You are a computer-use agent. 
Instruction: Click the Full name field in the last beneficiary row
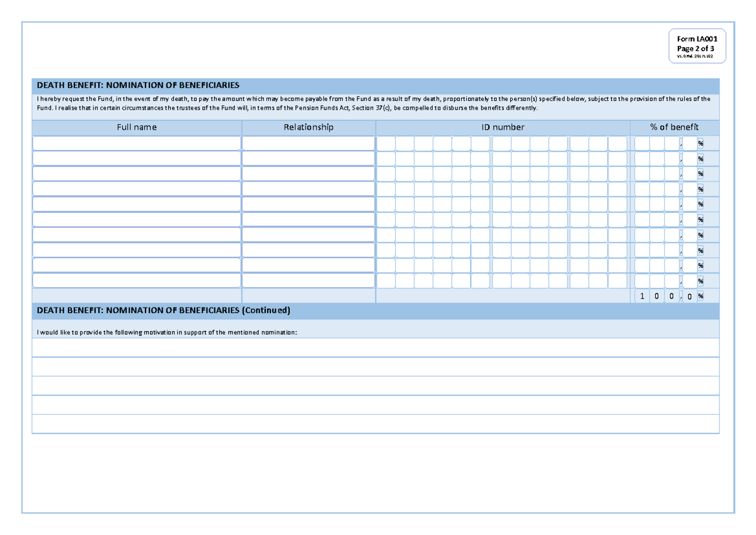click(x=137, y=281)
